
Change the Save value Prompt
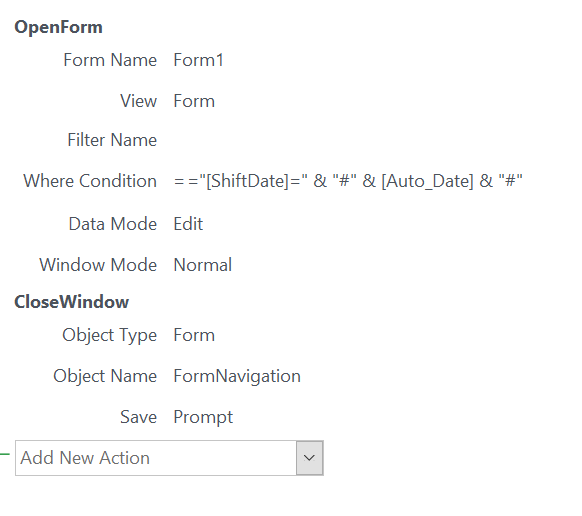[x=203, y=417]
